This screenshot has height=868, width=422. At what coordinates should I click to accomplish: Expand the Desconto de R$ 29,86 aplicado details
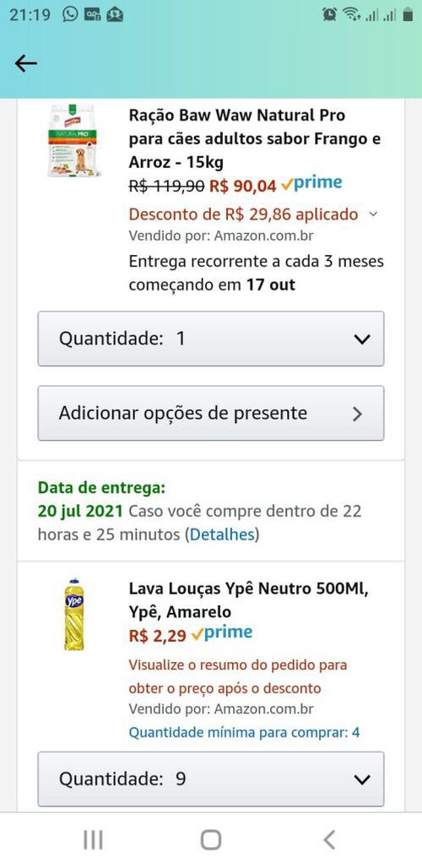tap(253, 214)
